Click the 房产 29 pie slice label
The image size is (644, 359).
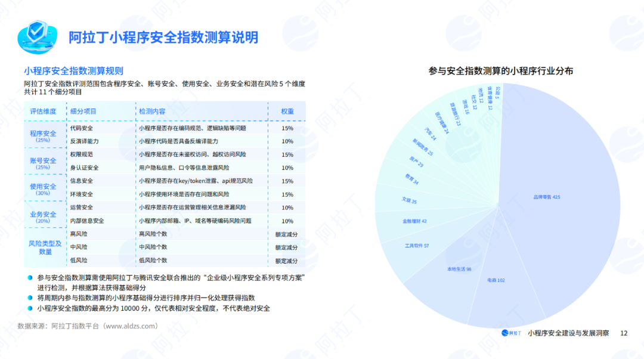tap(416, 162)
